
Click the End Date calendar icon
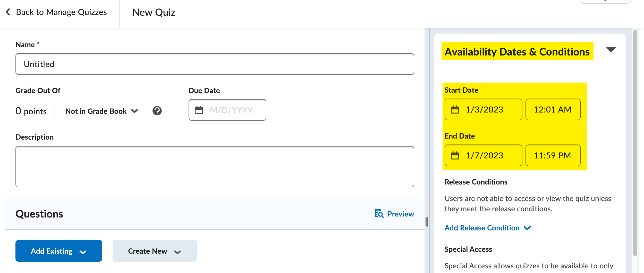(455, 156)
